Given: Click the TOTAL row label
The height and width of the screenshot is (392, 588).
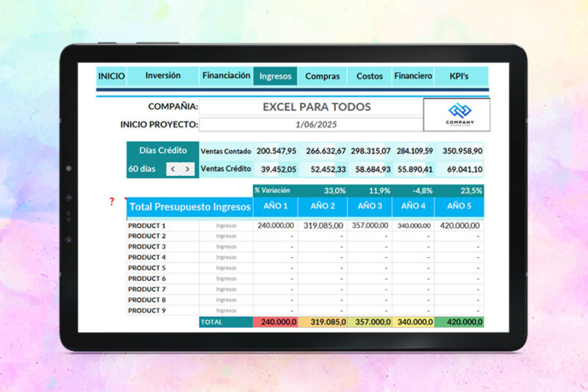Looking at the screenshot, I should pos(226,322).
